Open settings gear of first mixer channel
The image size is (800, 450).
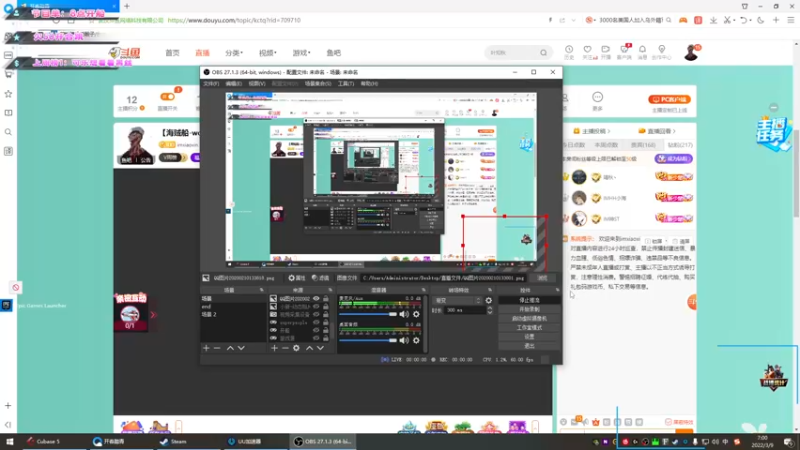point(416,314)
